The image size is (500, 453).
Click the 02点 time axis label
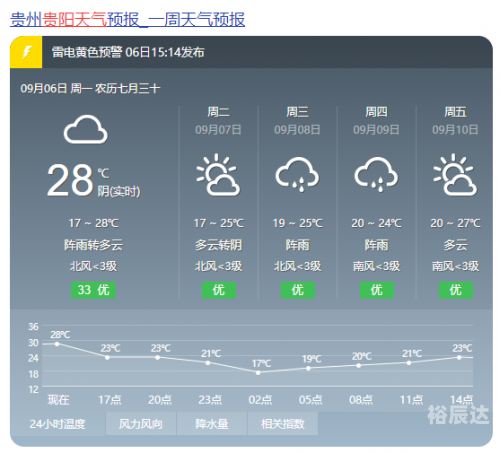(260, 399)
